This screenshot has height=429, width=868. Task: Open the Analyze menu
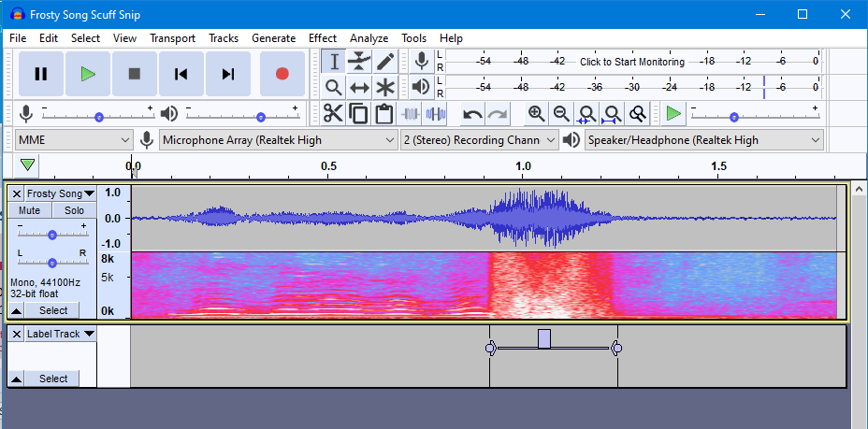pyautogui.click(x=369, y=38)
